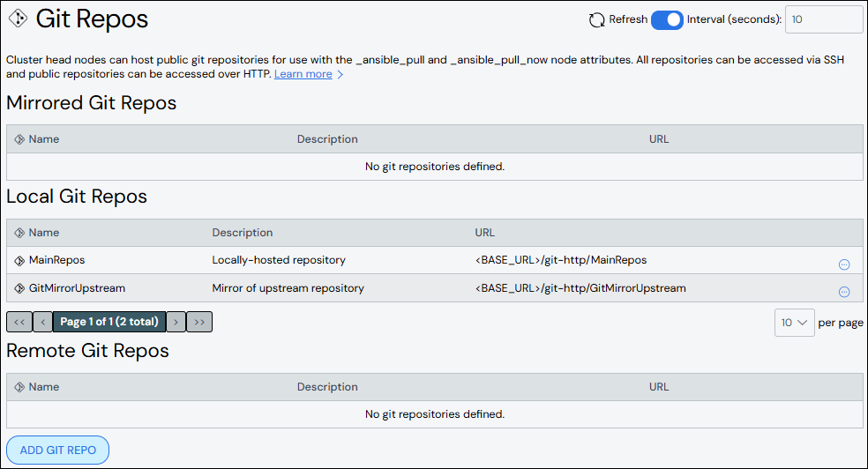This screenshot has height=469, width=868.
Task: Click the Description header in Local Git Repos
Action: [x=243, y=233]
